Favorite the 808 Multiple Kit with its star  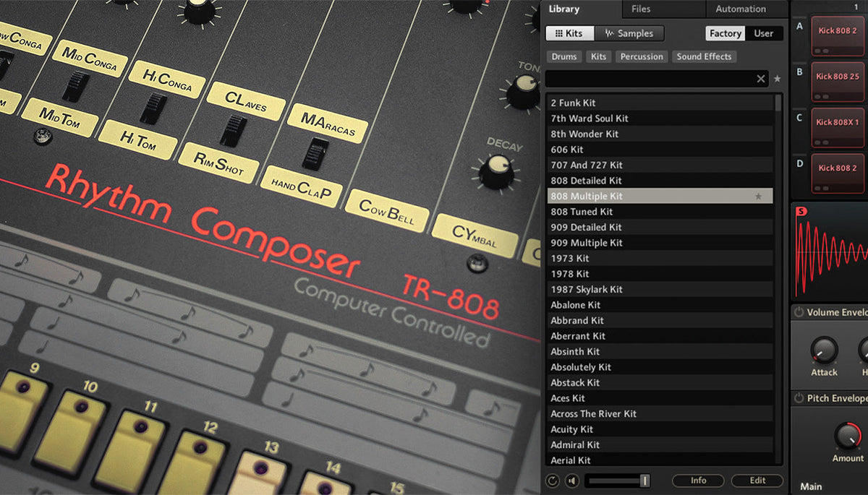(759, 196)
